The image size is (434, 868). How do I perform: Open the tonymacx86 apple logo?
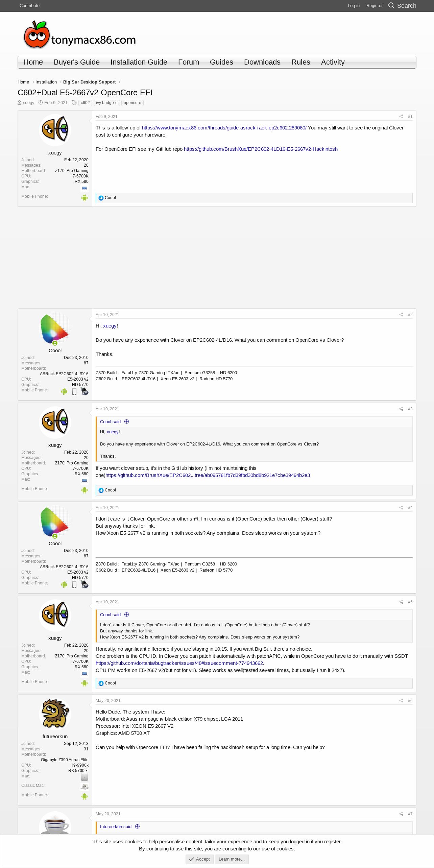click(x=80, y=35)
